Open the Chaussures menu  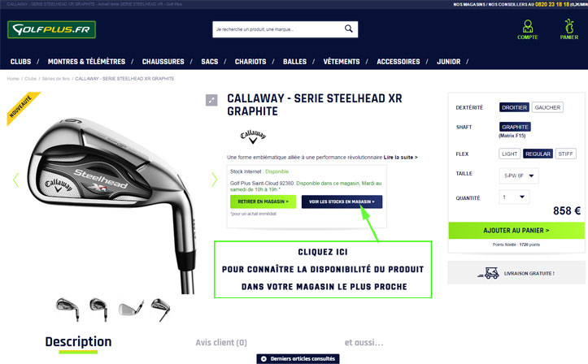[163, 62]
